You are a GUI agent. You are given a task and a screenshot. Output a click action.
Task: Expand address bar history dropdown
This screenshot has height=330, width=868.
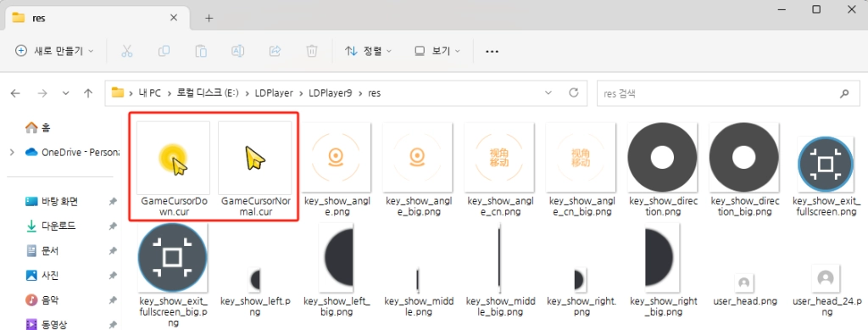point(548,92)
